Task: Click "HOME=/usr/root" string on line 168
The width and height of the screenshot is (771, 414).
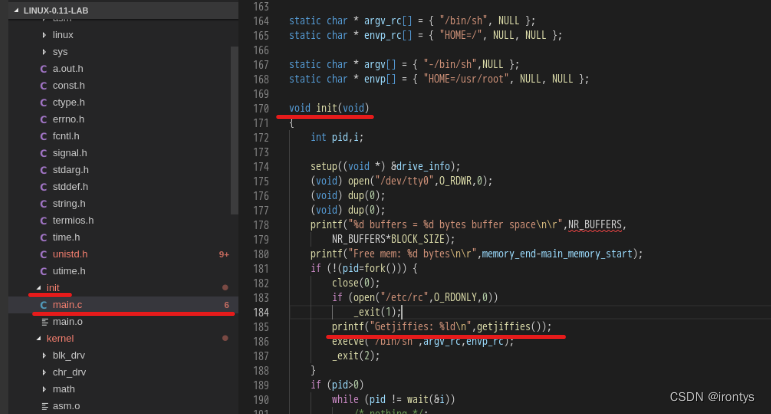Action: coord(466,79)
